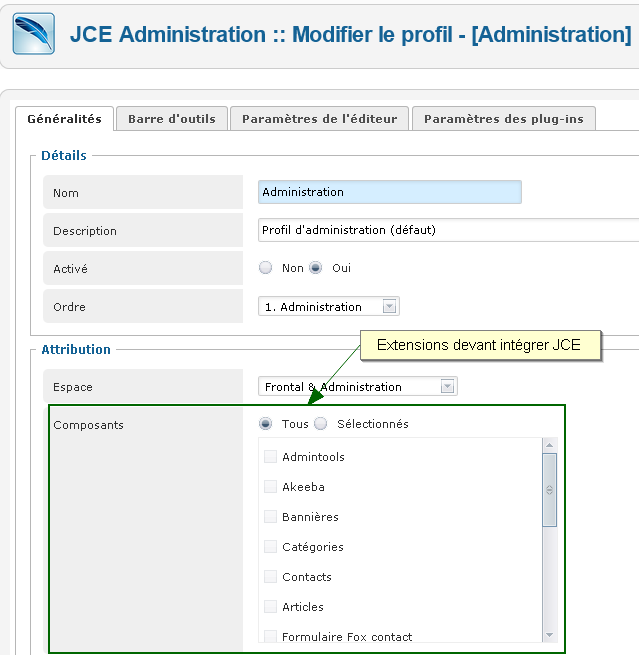Switch to Barre d'outils tab

click(x=172, y=119)
